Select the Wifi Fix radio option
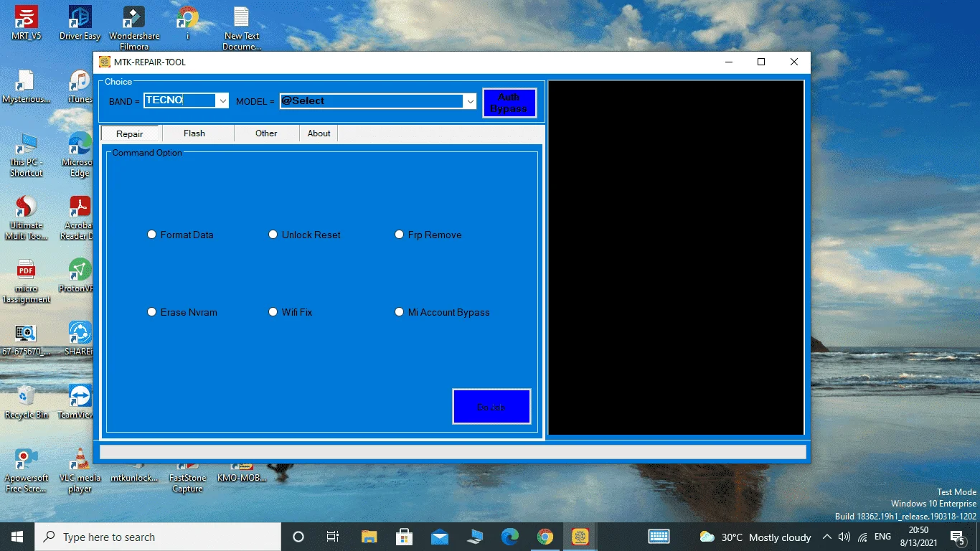The width and height of the screenshot is (980, 551). tap(290, 312)
